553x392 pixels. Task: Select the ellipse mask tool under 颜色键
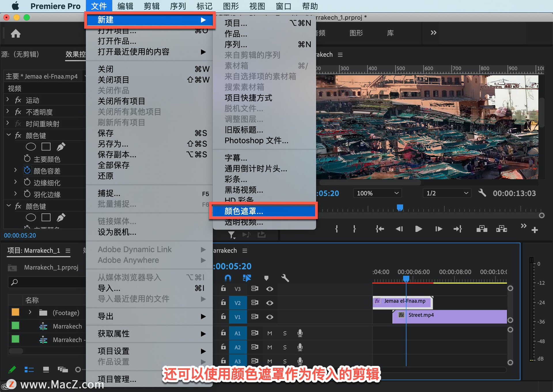point(31,147)
